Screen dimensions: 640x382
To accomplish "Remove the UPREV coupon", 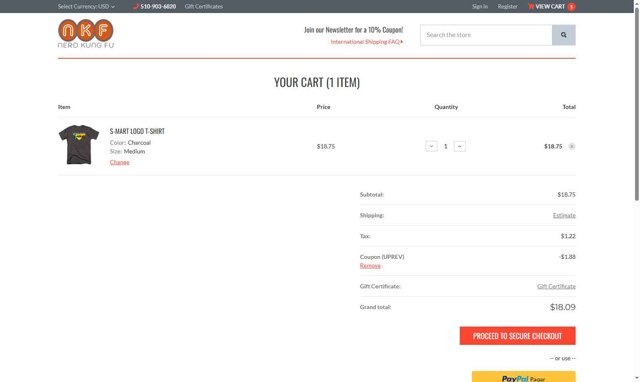I will [x=370, y=266].
